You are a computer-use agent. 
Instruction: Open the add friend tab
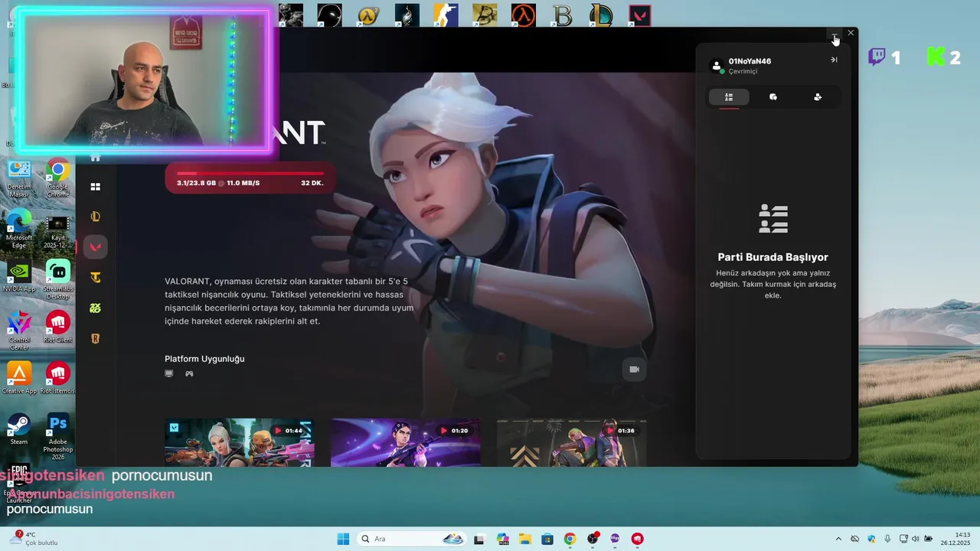818,97
